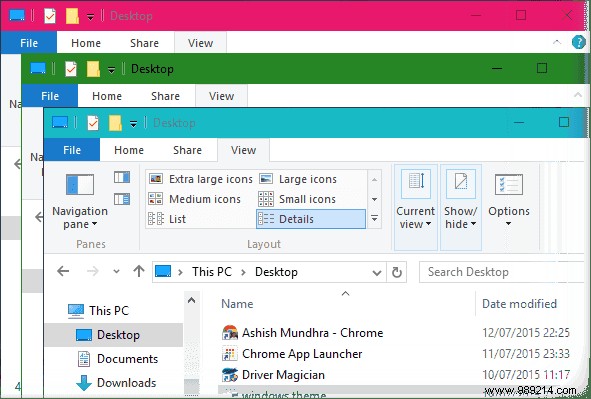Screen dimensions: 591x399
Task: Click Properties icon in green window title bar
Action: coord(71,69)
